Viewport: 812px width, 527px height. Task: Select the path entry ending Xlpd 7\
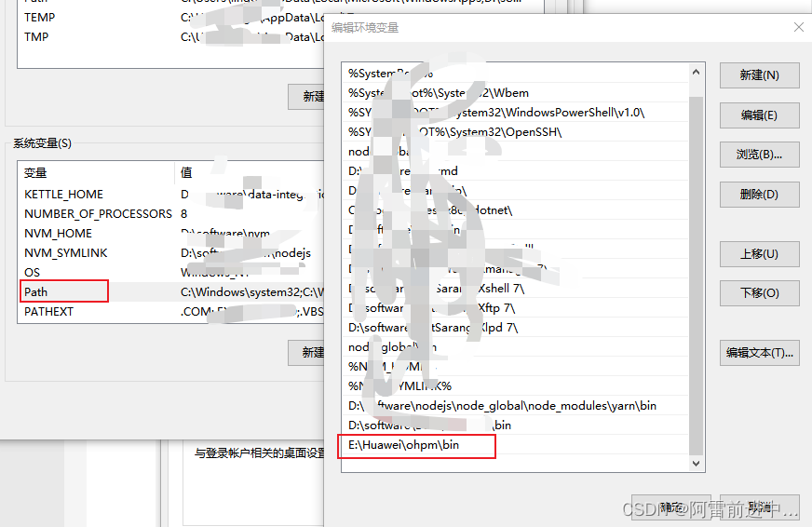[x=515, y=328]
